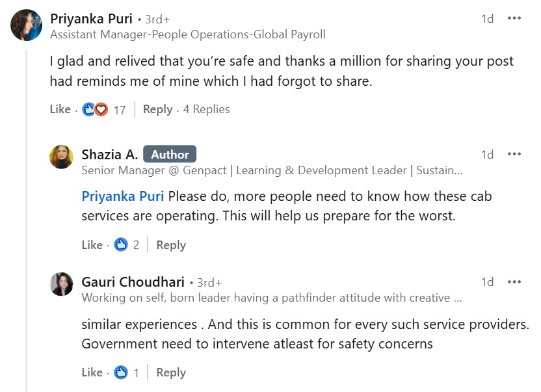Open the three-dot menu on Priyanka Puri's comment
This screenshot has width=541, height=392.
pos(514,18)
